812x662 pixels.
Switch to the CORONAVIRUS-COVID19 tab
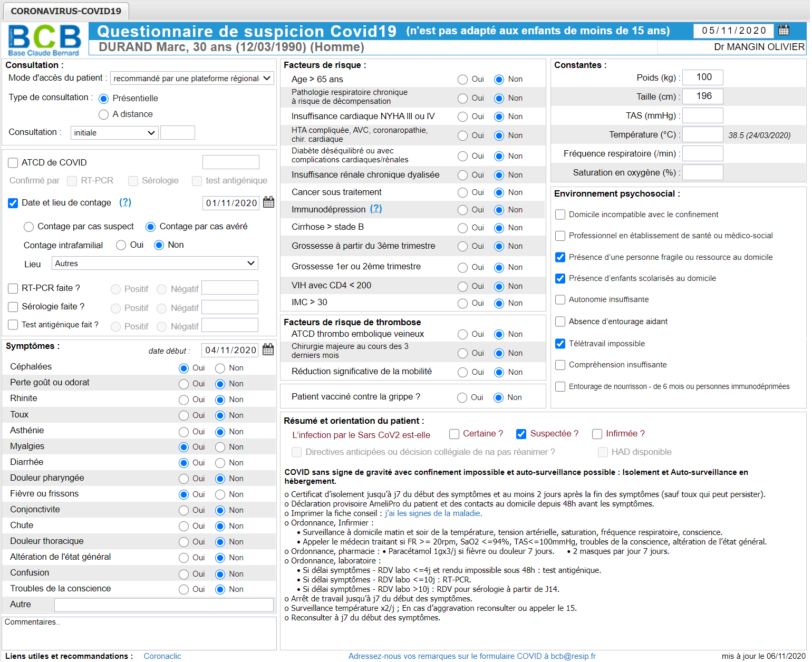tap(66, 11)
